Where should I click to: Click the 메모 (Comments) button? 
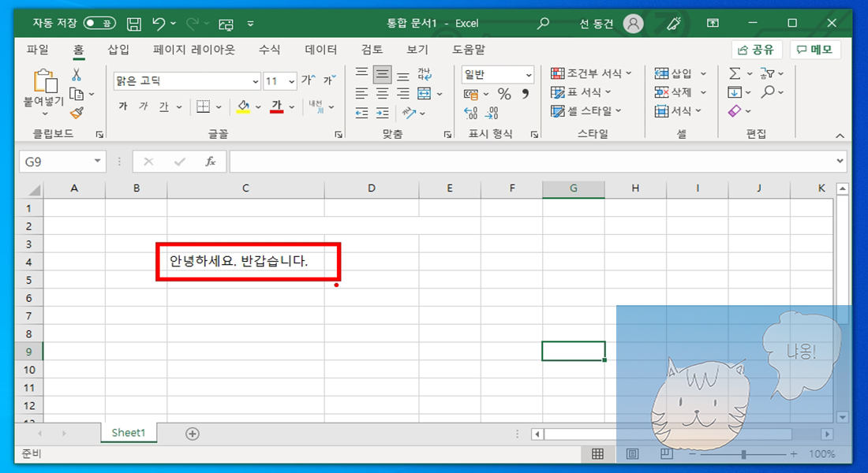815,50
